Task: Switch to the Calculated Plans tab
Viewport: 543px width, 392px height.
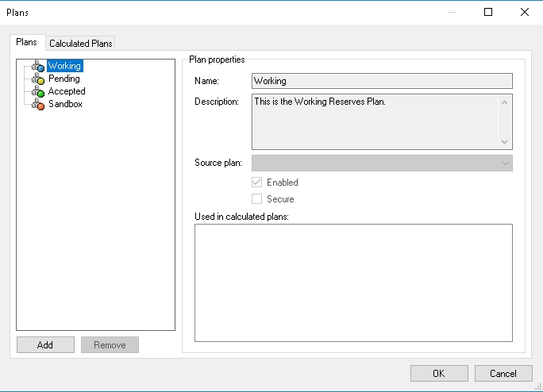Action: click(81, 44)
